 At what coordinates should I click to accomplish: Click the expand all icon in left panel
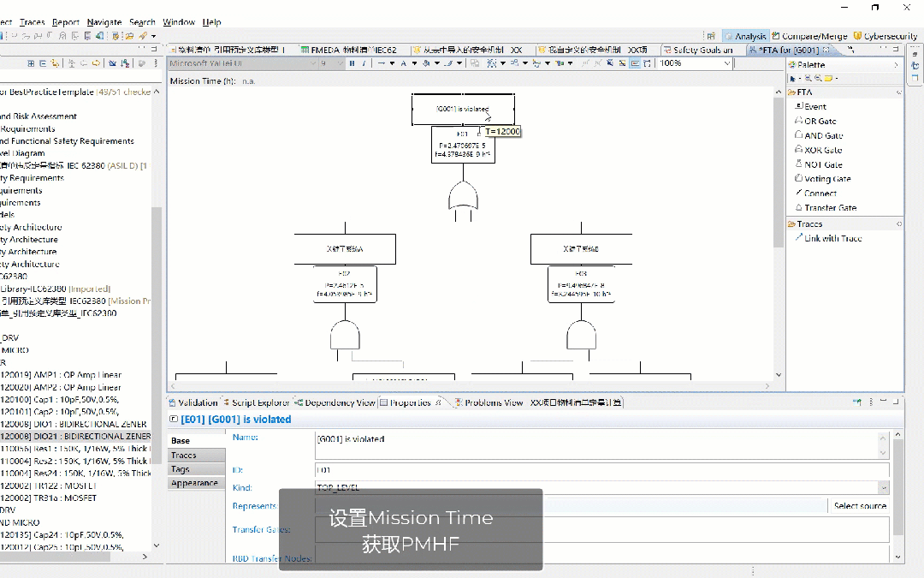point(31,63)
